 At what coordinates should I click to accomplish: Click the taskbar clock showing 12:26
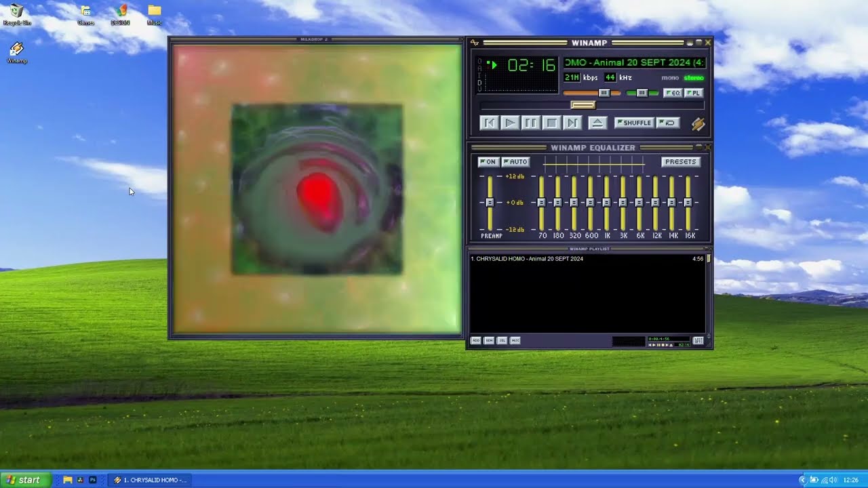point(850,480)
